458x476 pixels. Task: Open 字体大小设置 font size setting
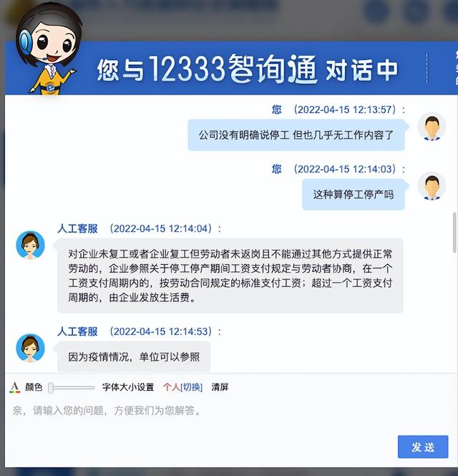128,387
